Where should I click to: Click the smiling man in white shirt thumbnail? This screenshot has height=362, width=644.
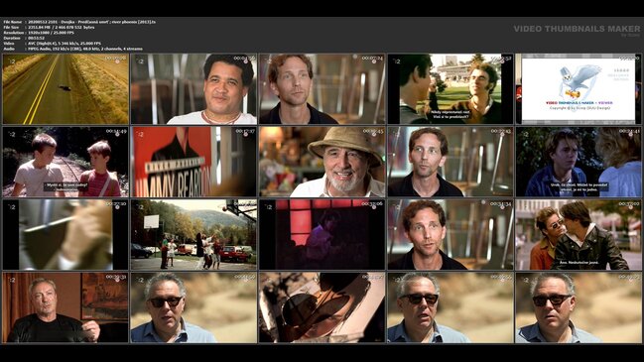[x=193, y=89]
